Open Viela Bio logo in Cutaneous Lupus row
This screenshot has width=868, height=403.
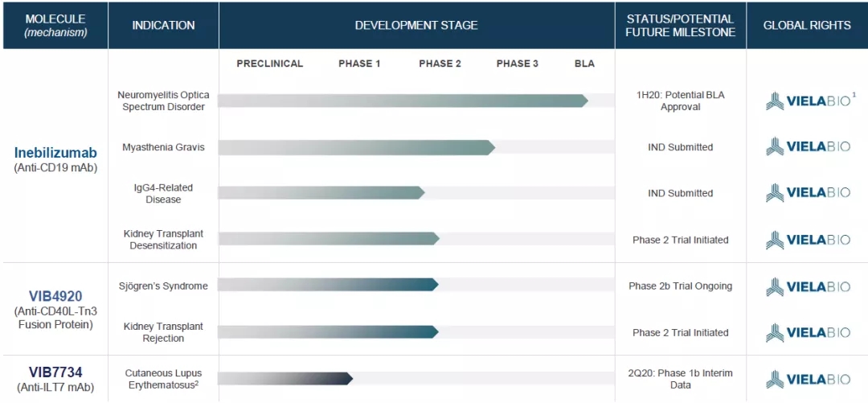pos(808,379)
